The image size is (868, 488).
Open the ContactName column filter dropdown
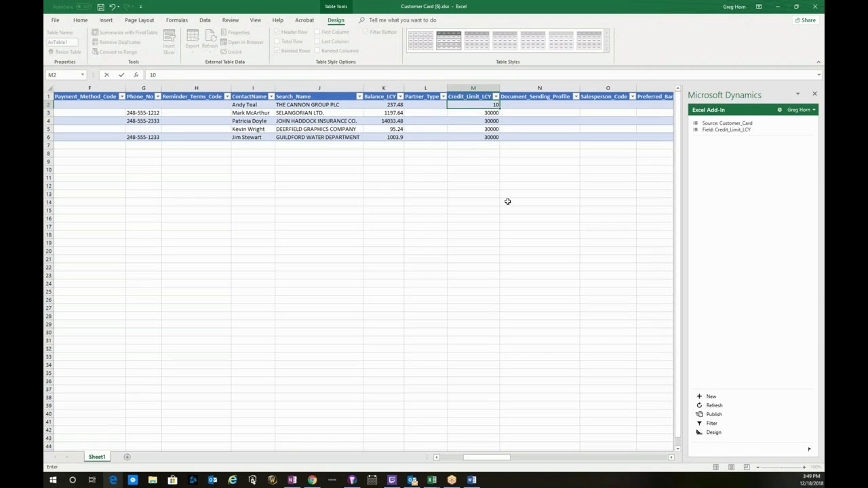[x=271, y=96]
